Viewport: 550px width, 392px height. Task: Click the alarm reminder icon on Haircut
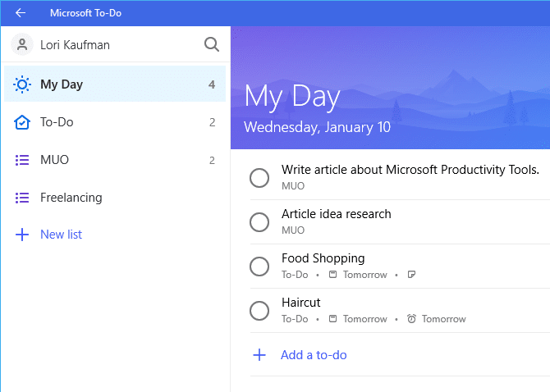pos(411,318)
